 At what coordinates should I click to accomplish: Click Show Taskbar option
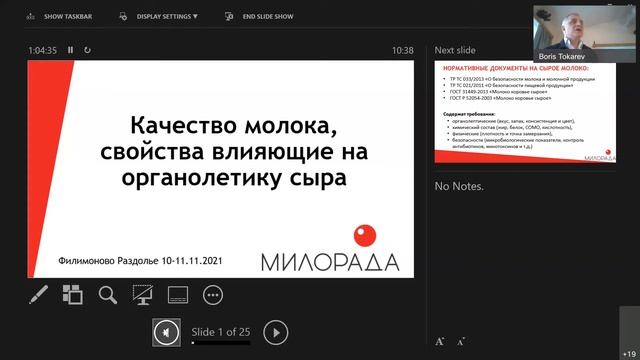60,17
